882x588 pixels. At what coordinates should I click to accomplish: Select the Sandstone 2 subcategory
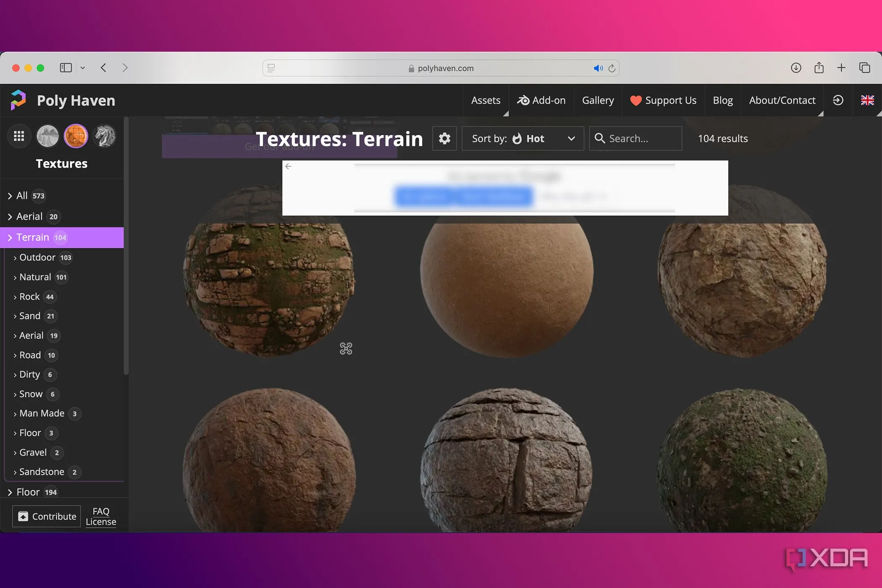click(x=47, y=472)
